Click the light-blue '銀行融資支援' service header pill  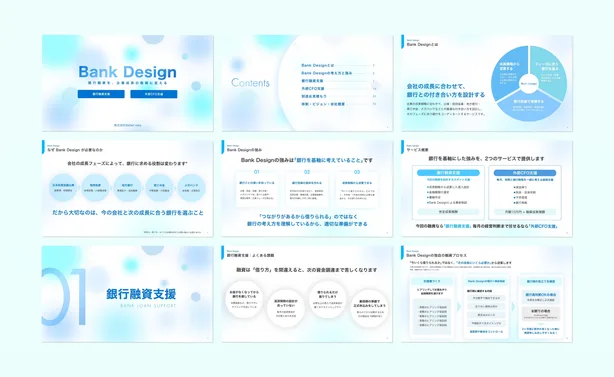448,173
